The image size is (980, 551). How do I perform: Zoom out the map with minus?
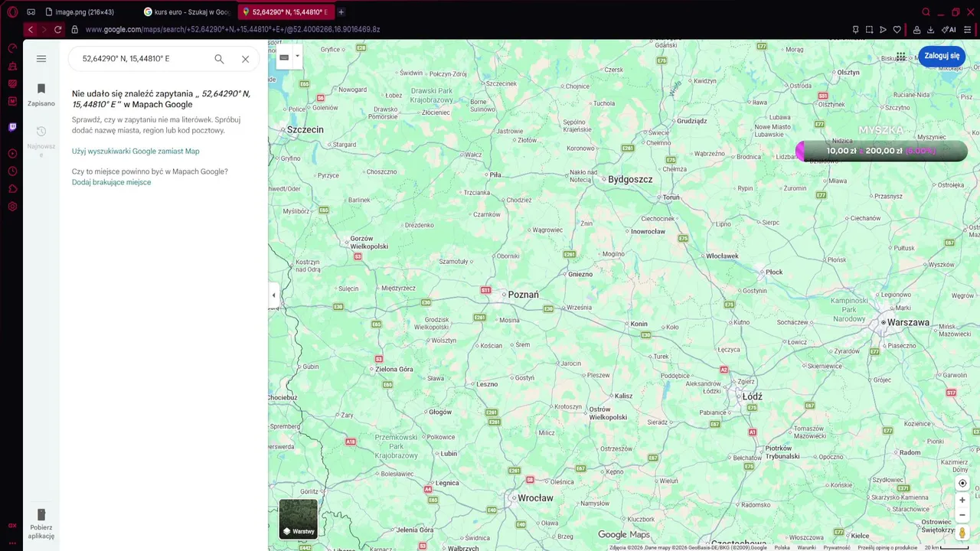point(962,515)
